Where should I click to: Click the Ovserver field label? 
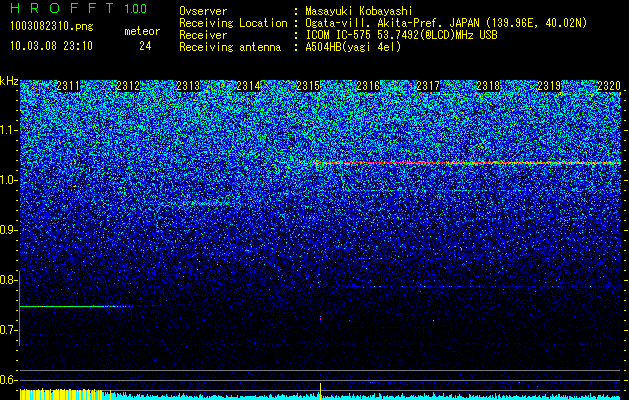click(203, 11)
